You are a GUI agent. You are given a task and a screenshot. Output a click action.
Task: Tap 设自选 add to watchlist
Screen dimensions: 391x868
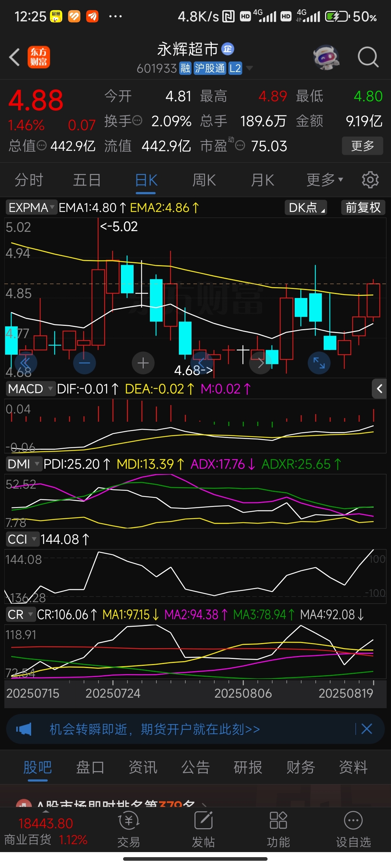click(353, 830)
